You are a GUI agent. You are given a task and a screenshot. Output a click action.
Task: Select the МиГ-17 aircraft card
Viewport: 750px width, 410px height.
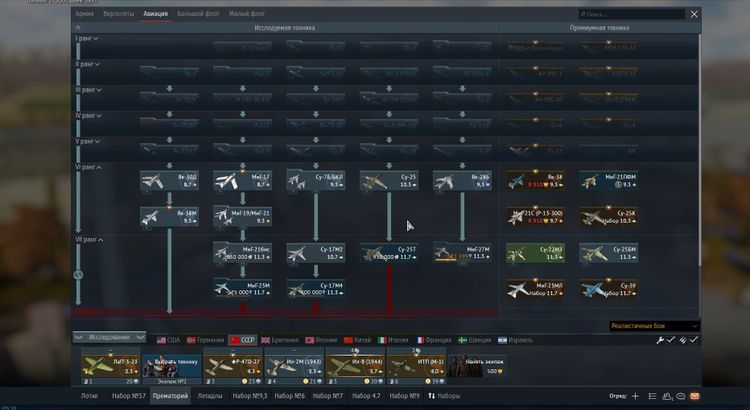pos(242,180)
